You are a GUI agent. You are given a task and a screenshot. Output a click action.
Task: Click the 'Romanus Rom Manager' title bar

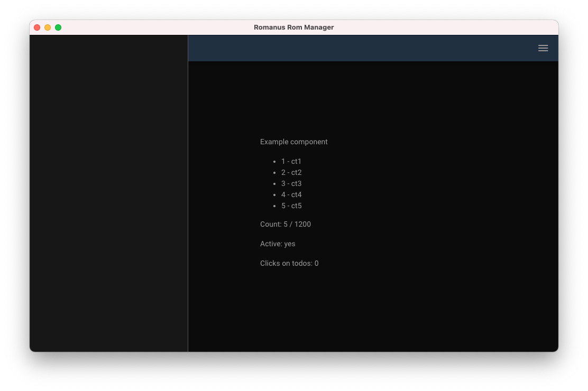click(x=294, y=27)
